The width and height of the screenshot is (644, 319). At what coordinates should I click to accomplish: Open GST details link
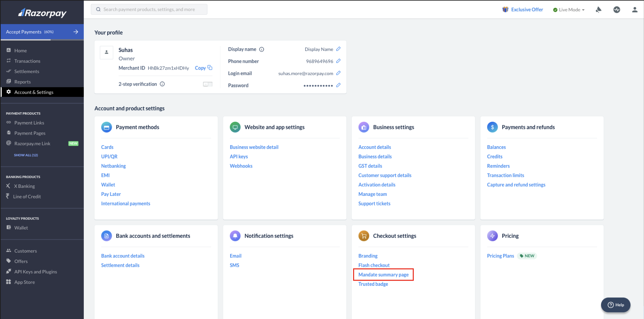coord(370,166)
